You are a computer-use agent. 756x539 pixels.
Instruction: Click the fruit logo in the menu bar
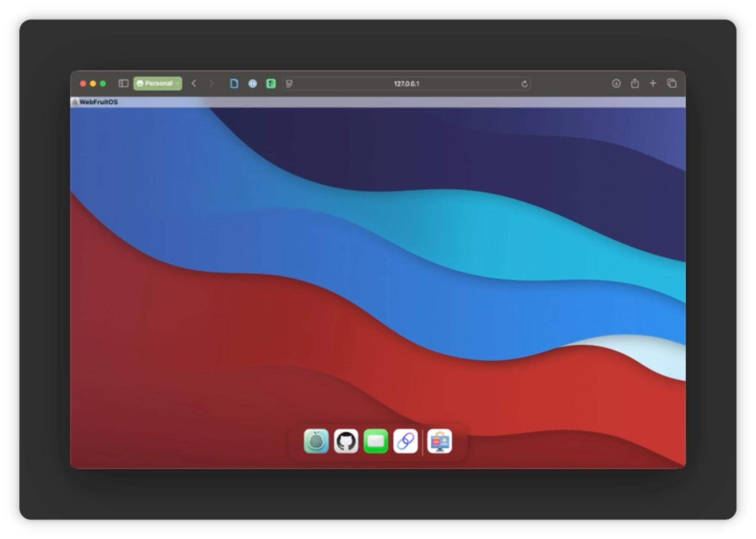[75, 102]
